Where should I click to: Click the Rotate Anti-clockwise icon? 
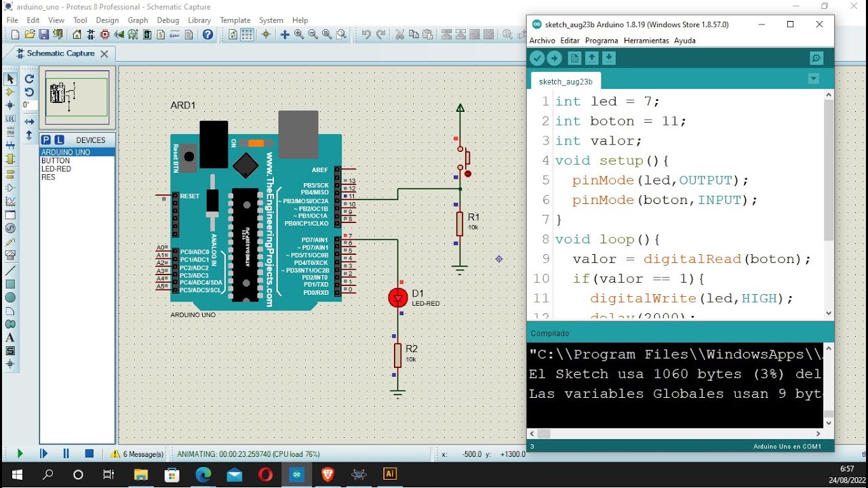click(x=29, y=92)
